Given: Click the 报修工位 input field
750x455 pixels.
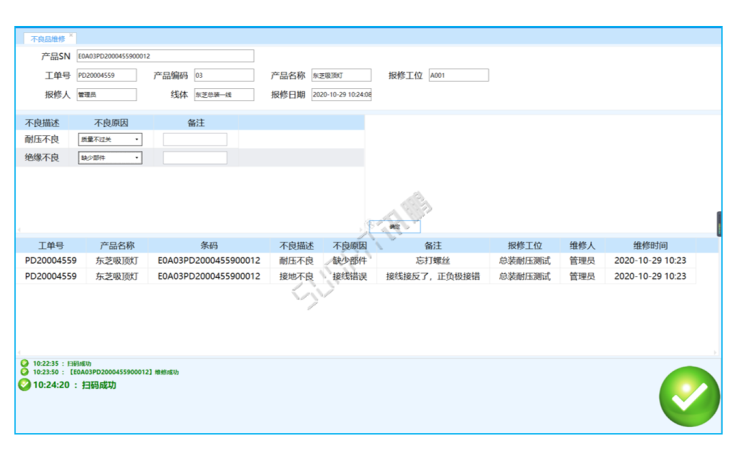Looking at the screenshot, I should (x=459, y=75).
